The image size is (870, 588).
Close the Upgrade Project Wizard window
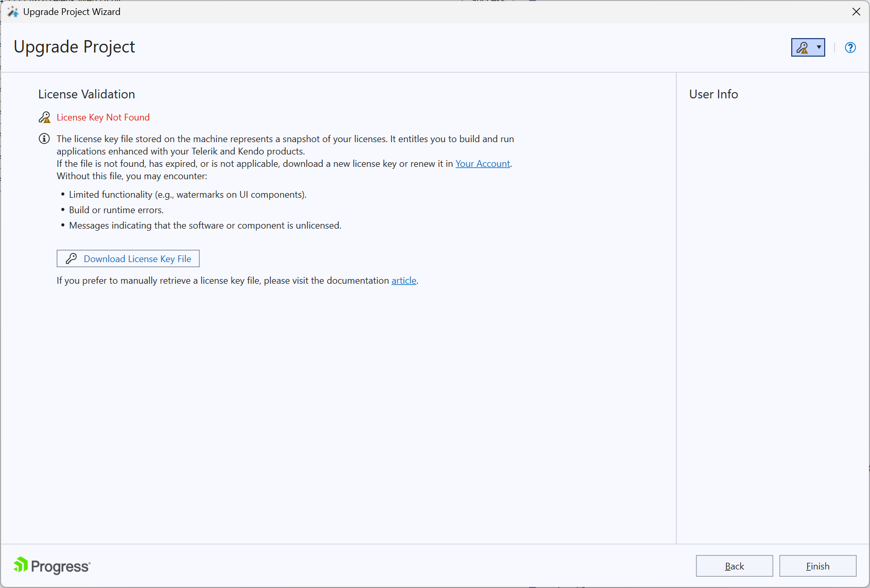point(856,11)
